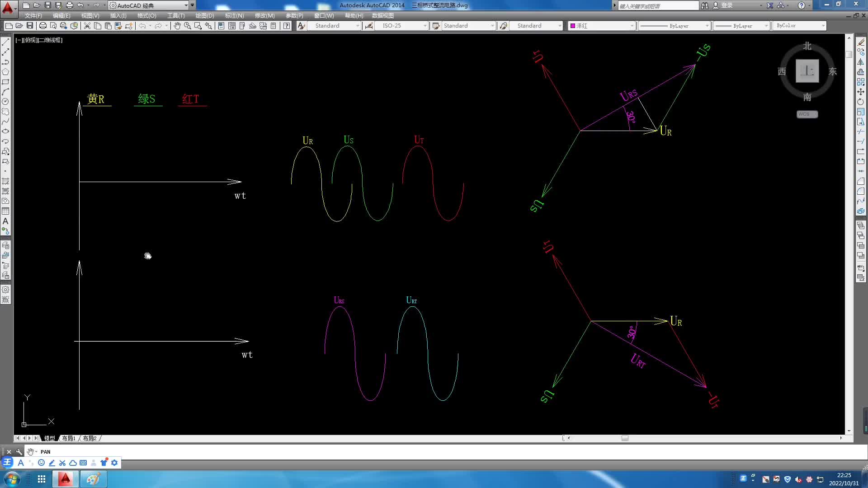Switch to the 布局2 layout tab
The height and width of the screenshot is (488, 868).
tap(90, 438)
